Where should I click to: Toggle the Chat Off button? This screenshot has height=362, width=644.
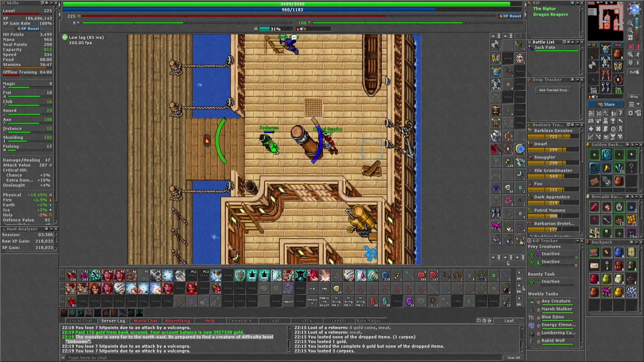[x=514, y=357]
